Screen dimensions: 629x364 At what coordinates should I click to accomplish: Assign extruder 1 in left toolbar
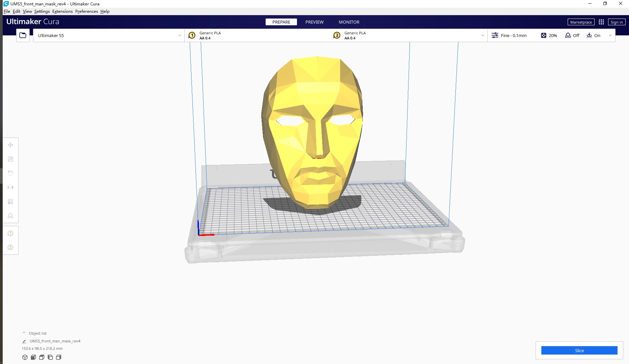coord(10,233)
